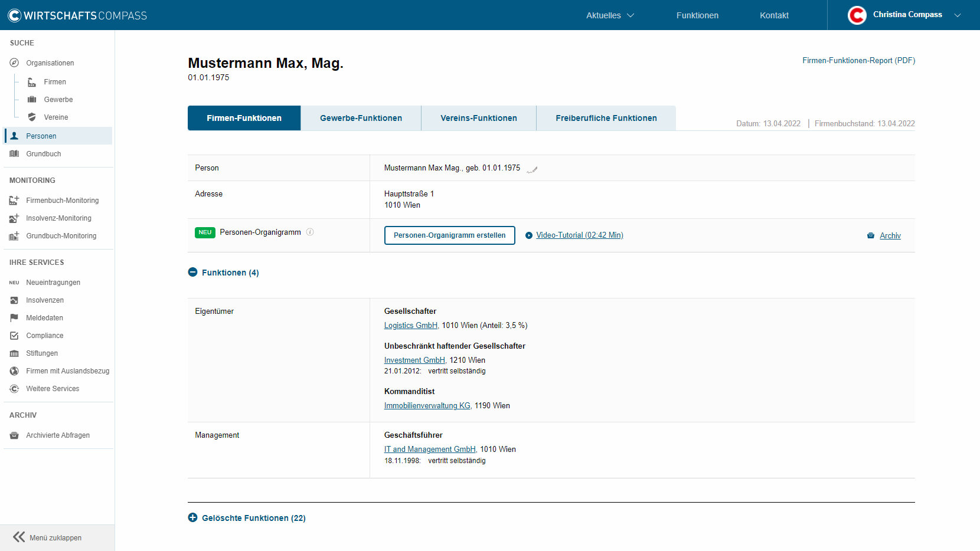980x551 pixels.
Task: Open the Kontakt top menu item
Action: pyautogui.click(x=774, y=15)
